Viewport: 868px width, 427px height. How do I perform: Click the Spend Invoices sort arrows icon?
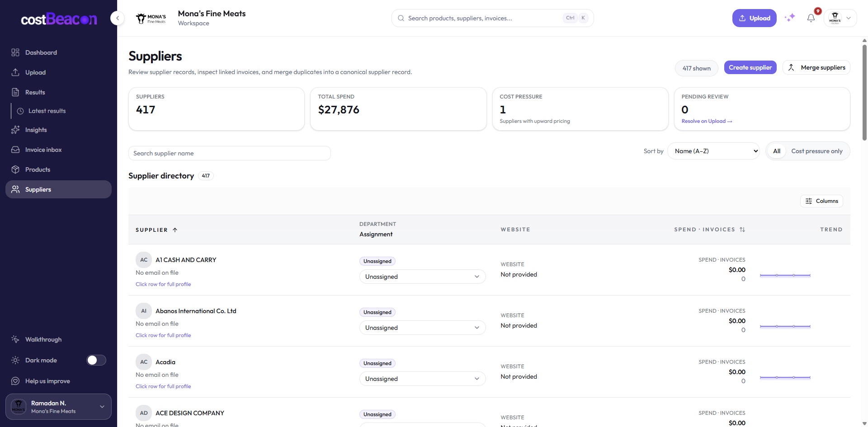(x=742, y=230)
